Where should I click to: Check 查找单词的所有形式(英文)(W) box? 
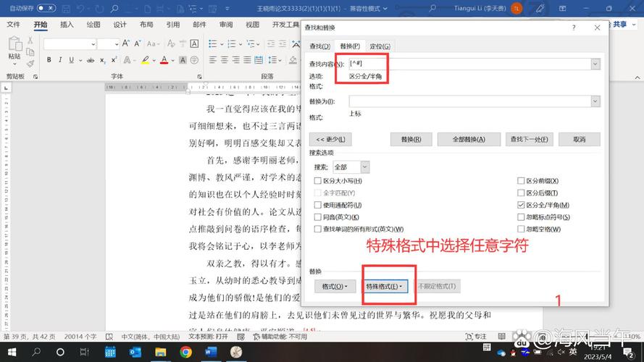click(317, 229)
